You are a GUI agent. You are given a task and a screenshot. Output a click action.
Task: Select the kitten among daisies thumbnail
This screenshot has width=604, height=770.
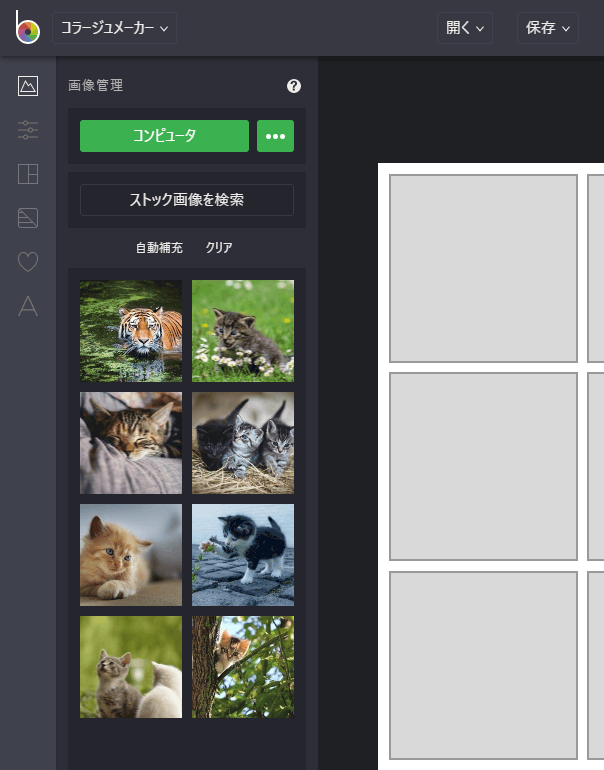pyautogui.click(x=243, y=331)
